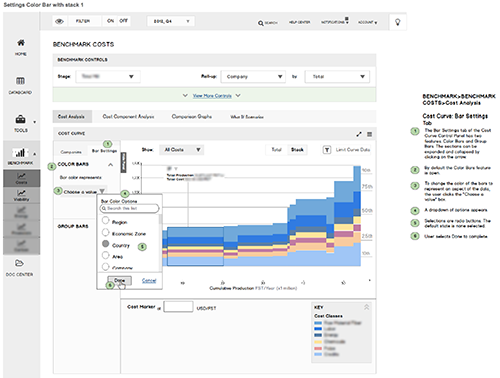
Task: Click the Cost Marker input field
Action: (178, 307)
